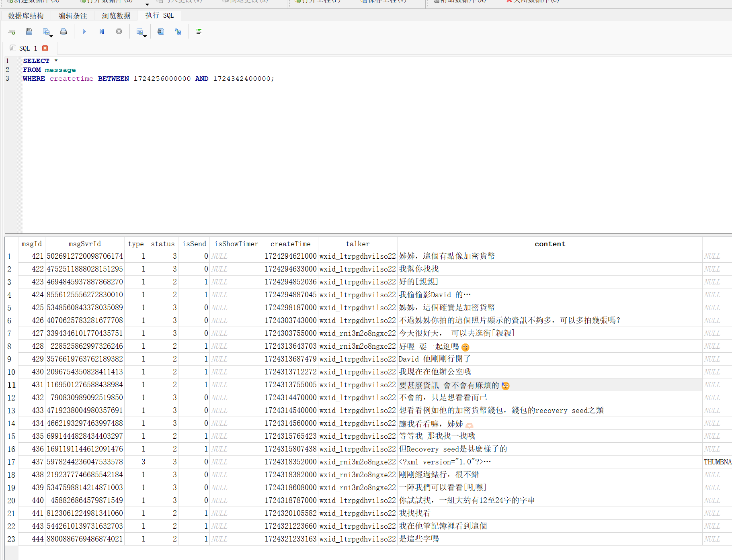
Task: Select content cell '不會的，只是想看看而已'
Action: pos(550,398)
